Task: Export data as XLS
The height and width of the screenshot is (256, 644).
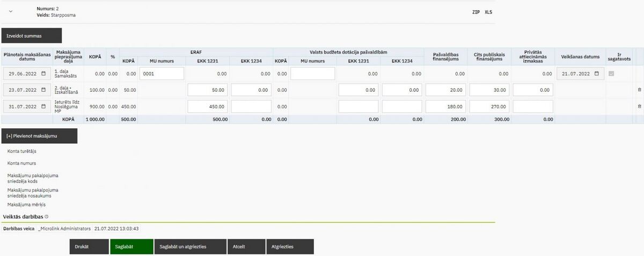Action: tap(488, 12)
